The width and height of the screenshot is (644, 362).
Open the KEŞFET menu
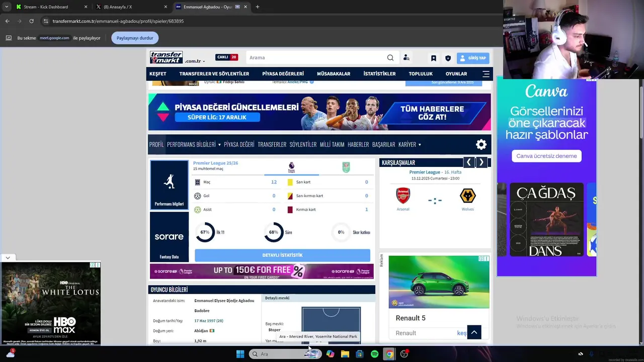point(157,74)
